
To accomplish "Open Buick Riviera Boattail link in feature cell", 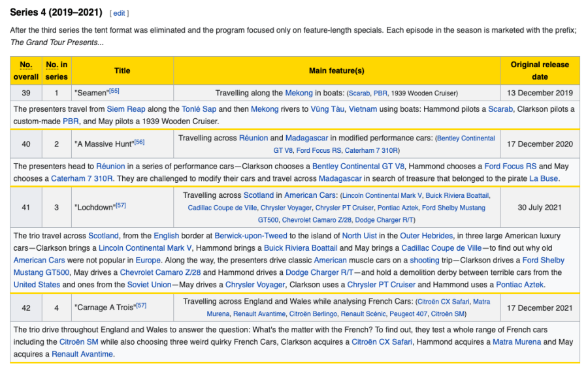I will click(457, 195).
